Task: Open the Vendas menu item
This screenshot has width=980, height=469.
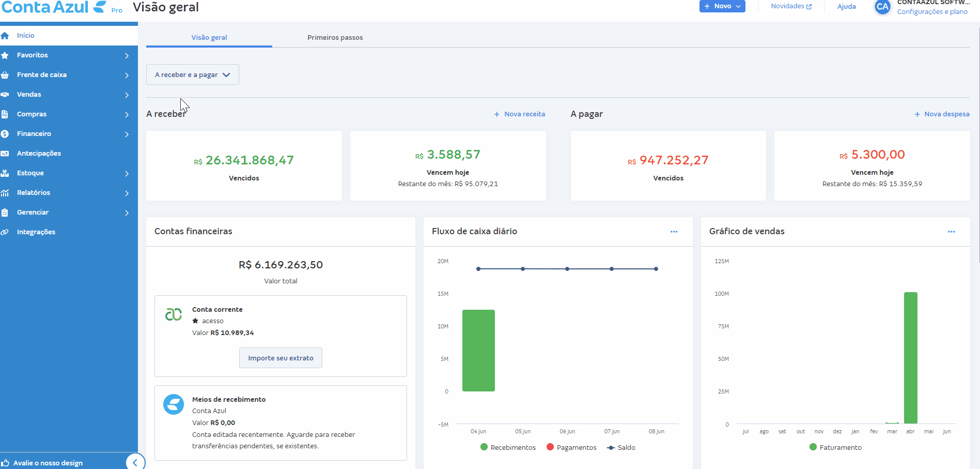Action: pos(69,95)
